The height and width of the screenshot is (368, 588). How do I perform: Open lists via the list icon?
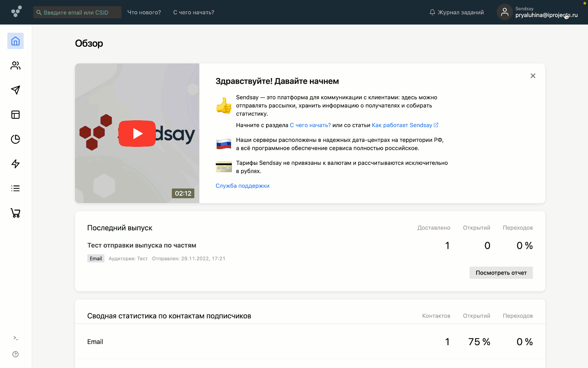point(15,188)
